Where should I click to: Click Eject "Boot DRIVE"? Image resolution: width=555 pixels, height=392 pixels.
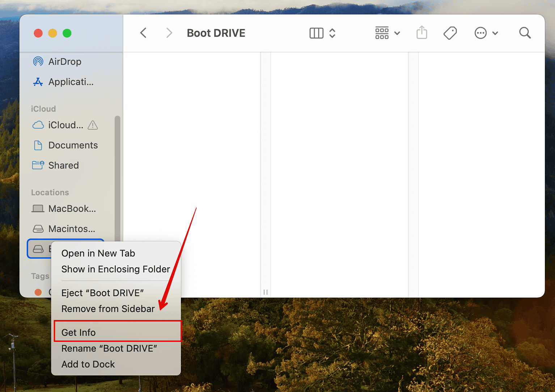[x=102, y=293]
